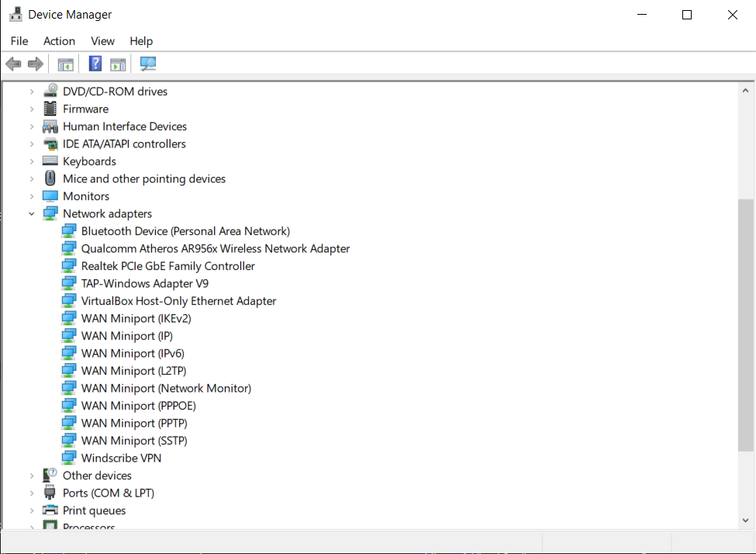Image resolution: width=756 pixels, height=554 pixels.
Task: Click the IDE ATA/ATAPI controllers icon
Action: point(50,144)
